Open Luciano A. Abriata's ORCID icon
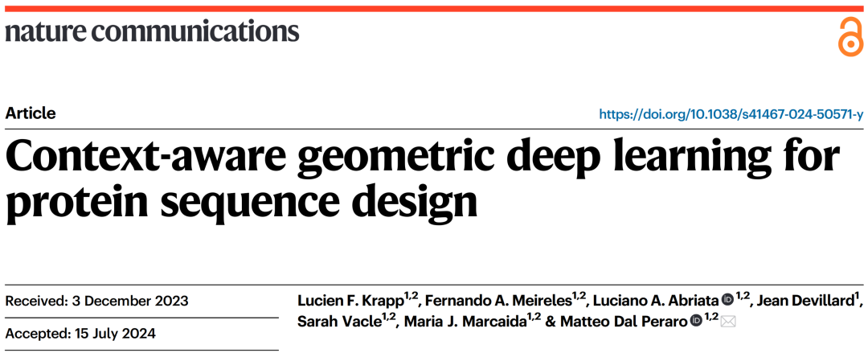This screenshot has height=353, width=868. coord(727,301)
